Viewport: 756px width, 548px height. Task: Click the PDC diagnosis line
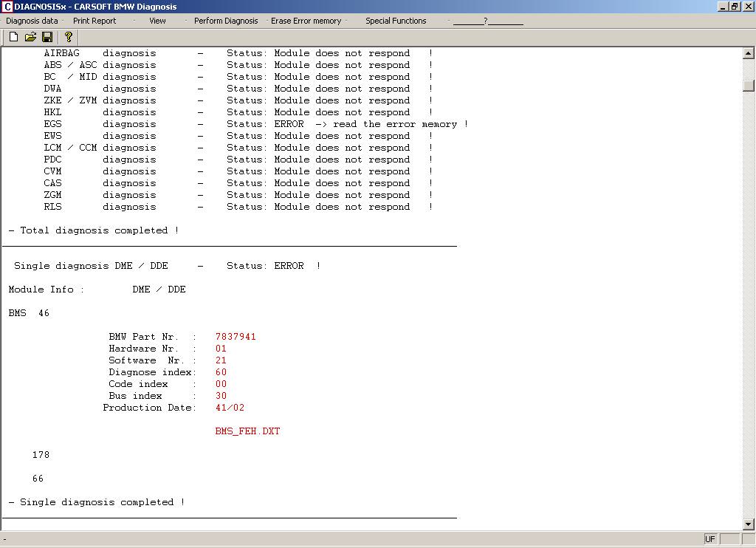(x=238, y=160)
